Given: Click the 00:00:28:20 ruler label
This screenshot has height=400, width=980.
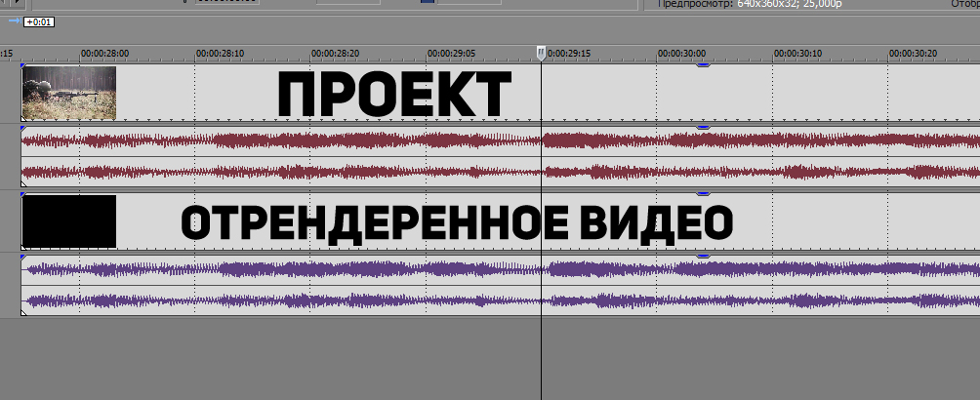Looking at the screenshot, I should tap(335, 54).
